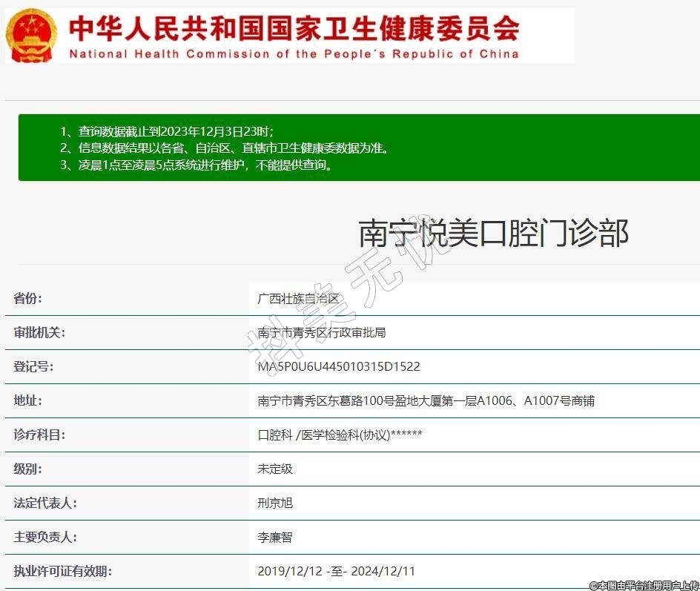Click the system maintenance hours notice
Screen dimensions: 700x591
tap(197, 165)
